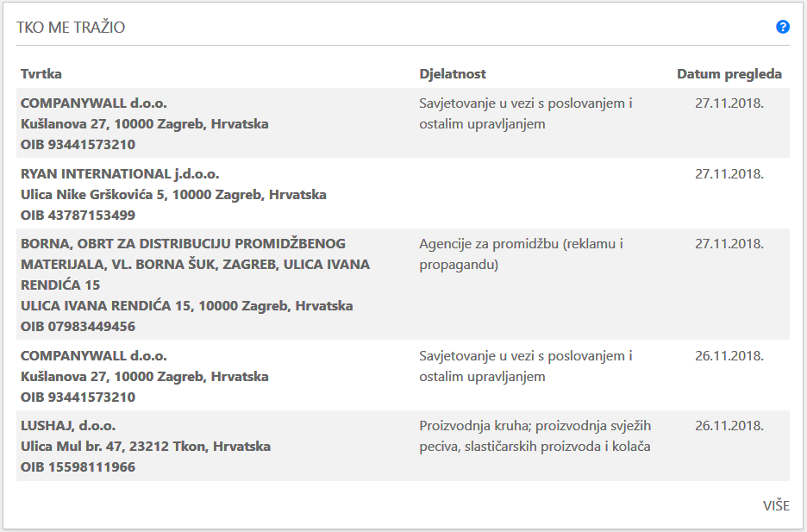Open RYAN INTERNATIONAL j.d.o.o. company name
The width and height of the screenshot is (807, 532).
point(120,174)
